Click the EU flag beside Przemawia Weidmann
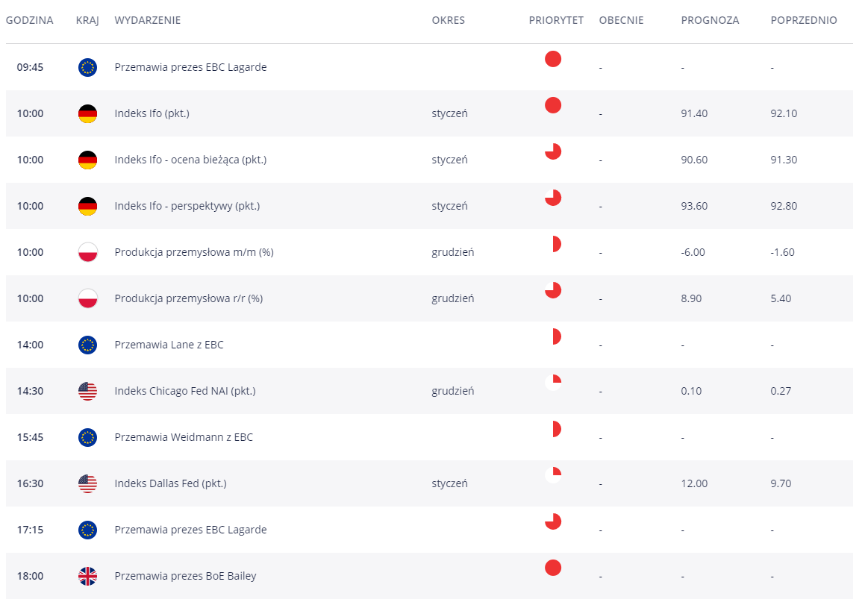Screen dimensions: 868x611 coord(87,437)
